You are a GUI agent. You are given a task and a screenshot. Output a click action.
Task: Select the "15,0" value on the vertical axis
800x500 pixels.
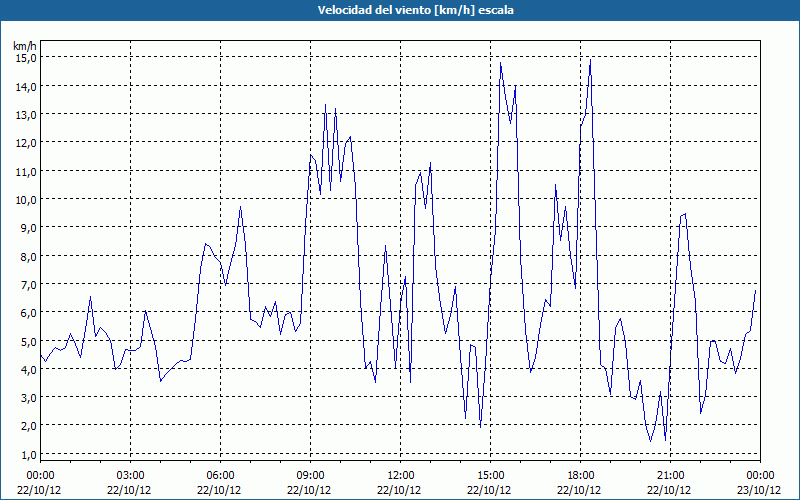[x=26, y=58]
